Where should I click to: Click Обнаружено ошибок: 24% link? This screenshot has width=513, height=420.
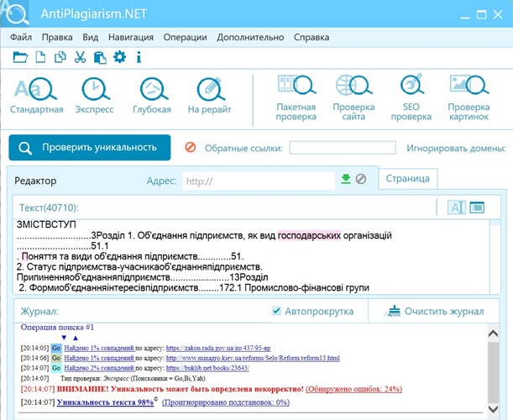tap(354, 389)
